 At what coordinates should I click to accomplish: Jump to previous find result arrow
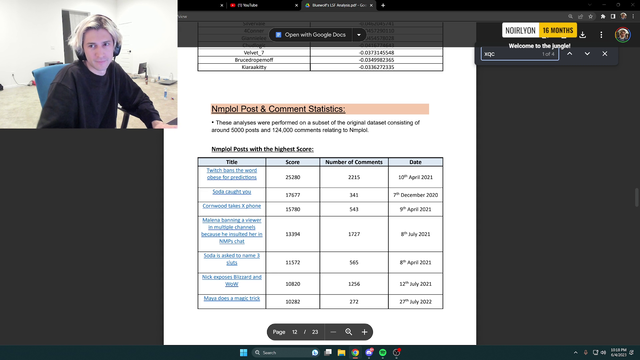(569, 53)
